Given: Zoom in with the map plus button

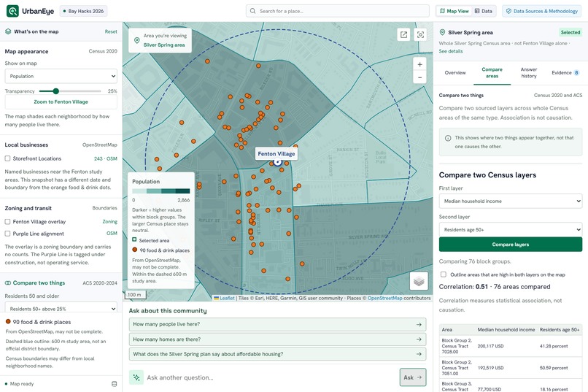Looking at the screenshot, I should [419, 64].
